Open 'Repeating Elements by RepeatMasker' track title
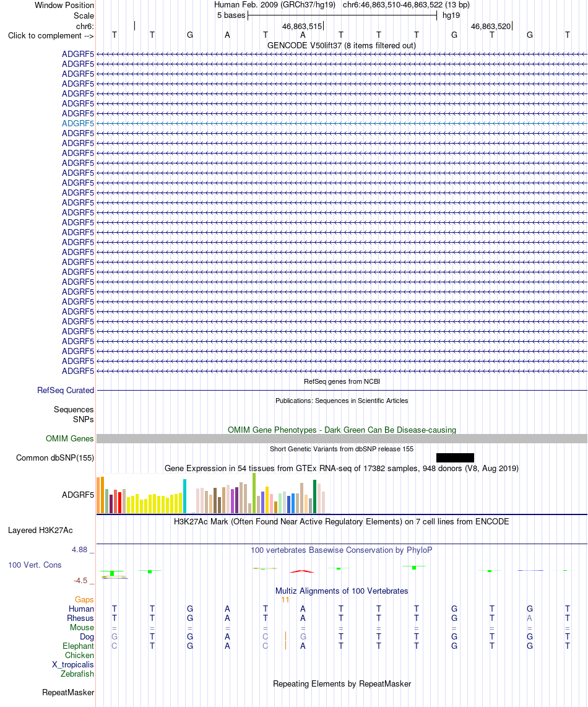588x707 pixels. point(342,684)
